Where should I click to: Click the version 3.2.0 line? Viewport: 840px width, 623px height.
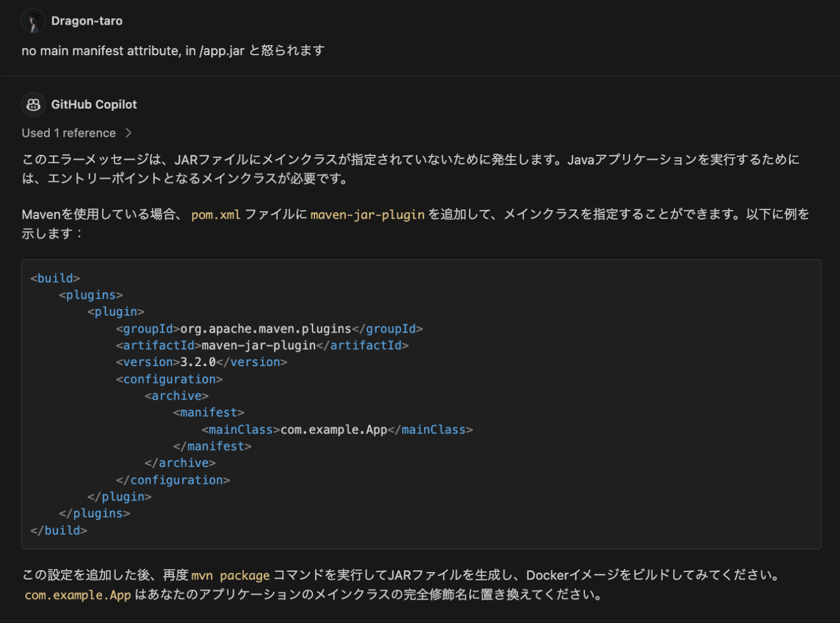(202, 363)
